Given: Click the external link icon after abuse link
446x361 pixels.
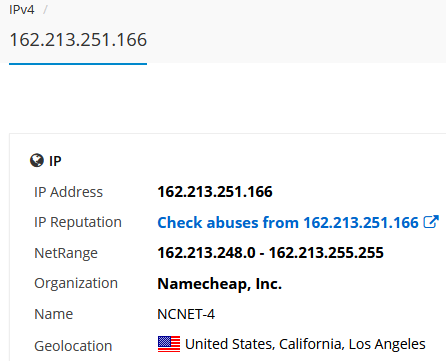Looking at the screenshot, I should tap(431, 222).
